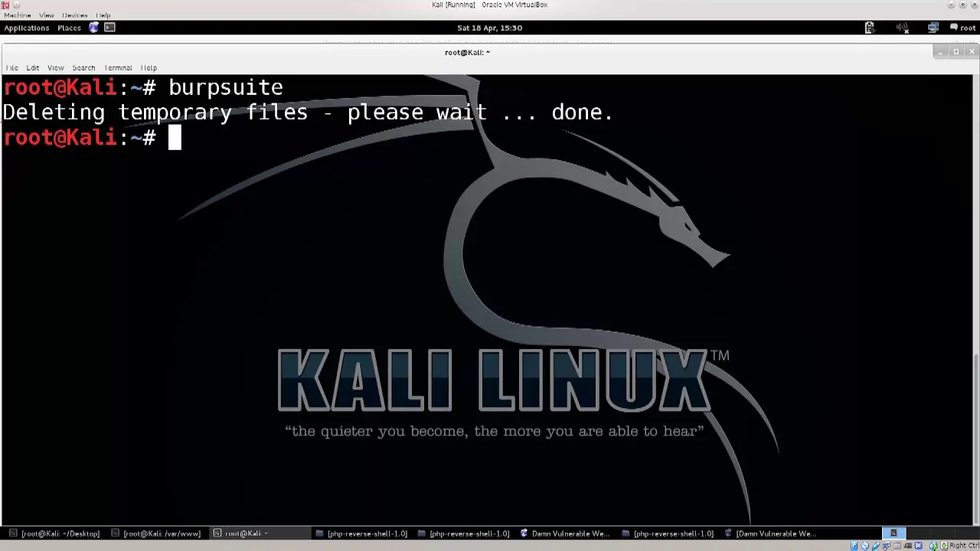980x551 pixels.
Task: Open the VirtualBox Help menu
Action: click(x=103, y=15)
